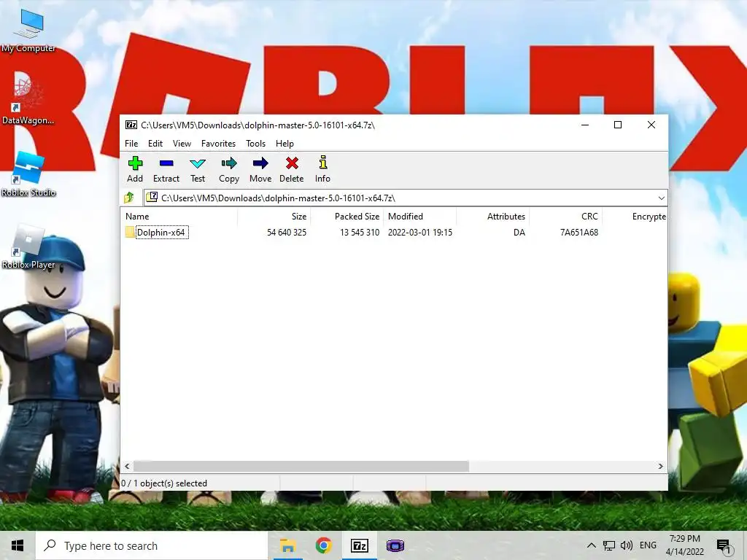747x560 pixels.
Task: Click the ENG language indicator
Action: [x=648, y=545]
